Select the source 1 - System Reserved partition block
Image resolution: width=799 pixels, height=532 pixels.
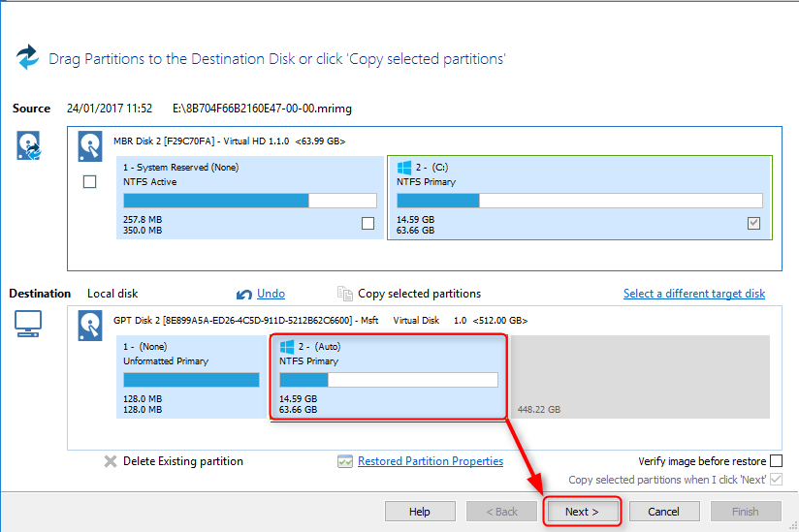point(250,198)
